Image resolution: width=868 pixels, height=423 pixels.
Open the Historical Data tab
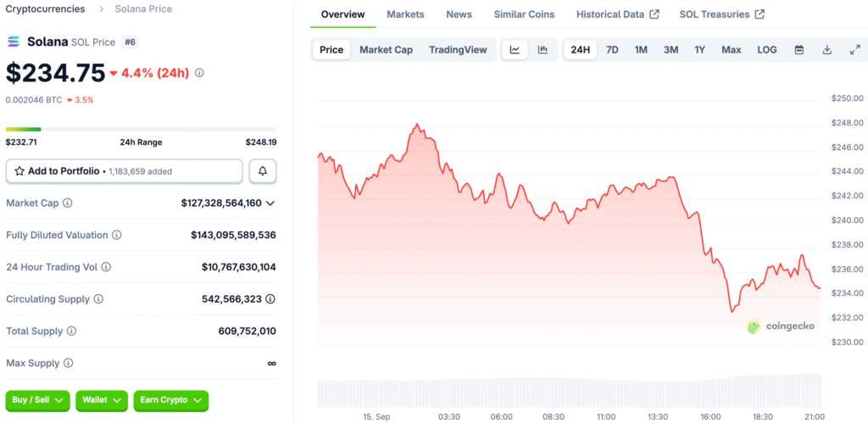618,14
